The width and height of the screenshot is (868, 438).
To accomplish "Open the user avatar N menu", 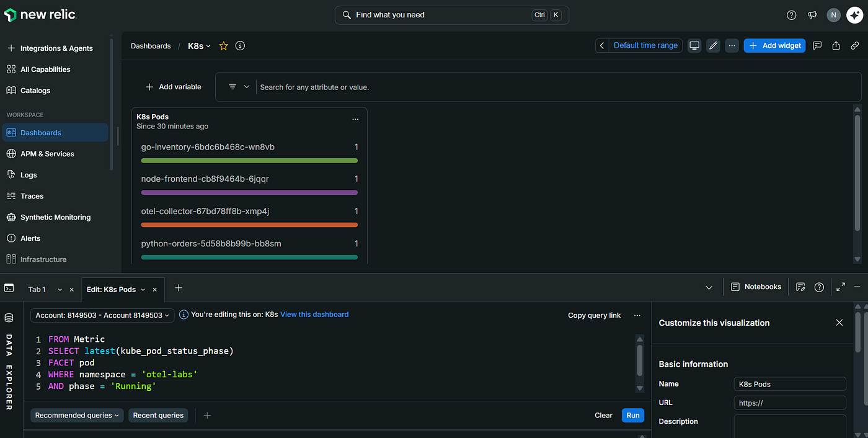I will pyautogui.click(x=833, y=15).
